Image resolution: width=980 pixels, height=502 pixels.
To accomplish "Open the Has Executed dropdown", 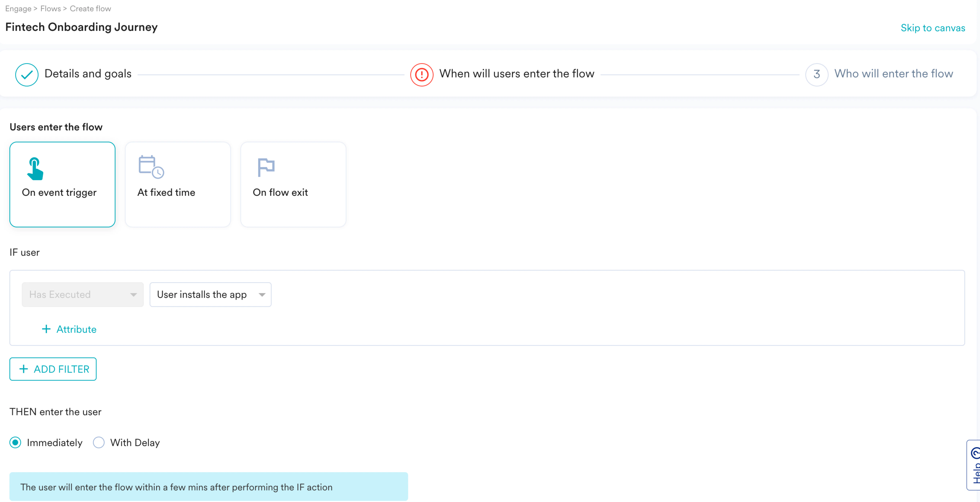I will click(82, 295).
